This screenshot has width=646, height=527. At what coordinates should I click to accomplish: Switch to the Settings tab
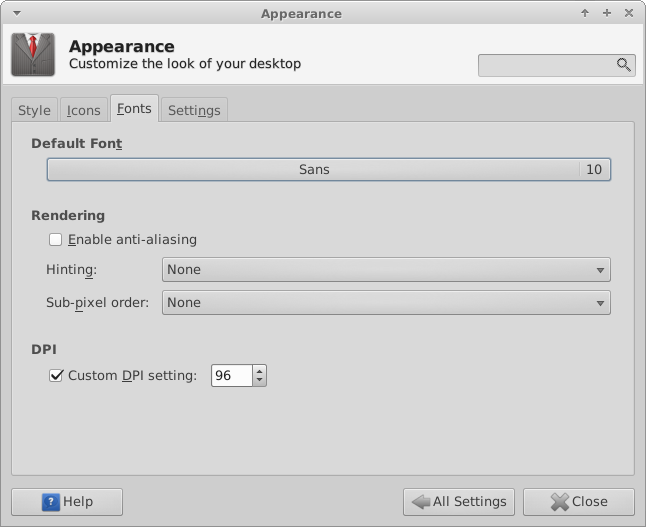click(x=194, y=110)
